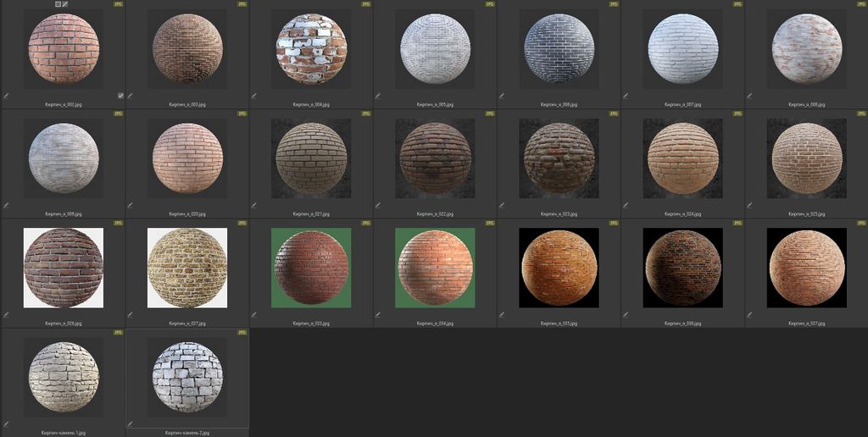Click the Кирпич-камень 1.jpg filename label
The image size is (868, 437).
point(64,433)
